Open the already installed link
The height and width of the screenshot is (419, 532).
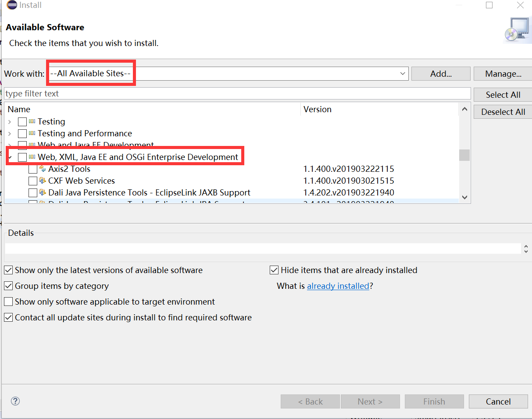(x=338, y=286)
